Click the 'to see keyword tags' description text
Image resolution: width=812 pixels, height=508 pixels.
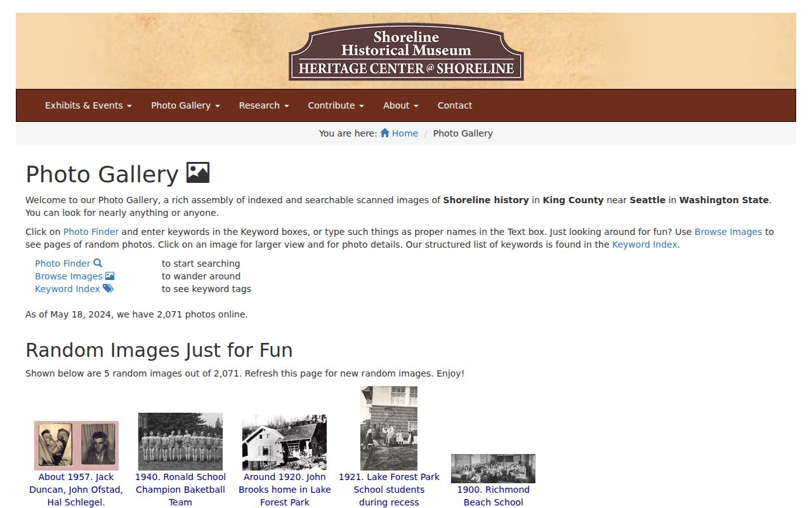[206, 289]
